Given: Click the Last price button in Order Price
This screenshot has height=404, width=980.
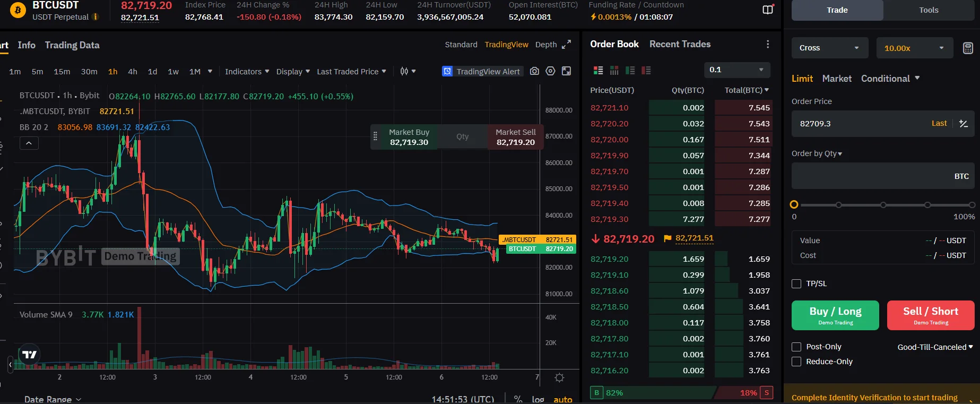Looking at the screenshot, I should point(939,123).
